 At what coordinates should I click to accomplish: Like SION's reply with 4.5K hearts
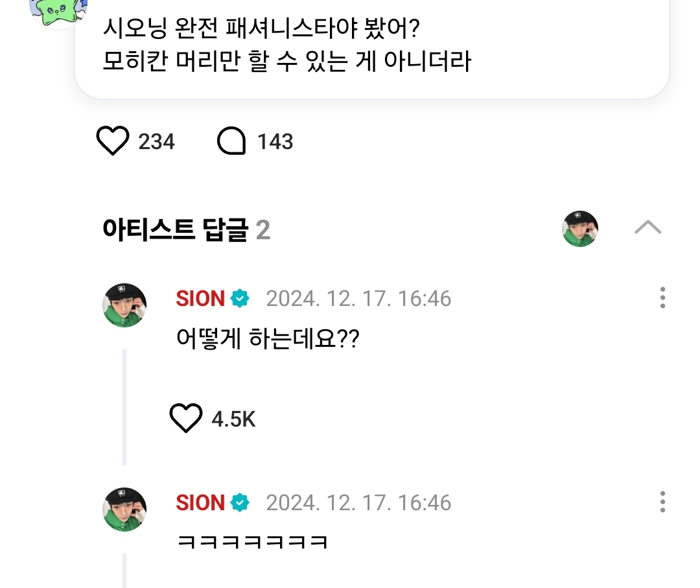186,419
